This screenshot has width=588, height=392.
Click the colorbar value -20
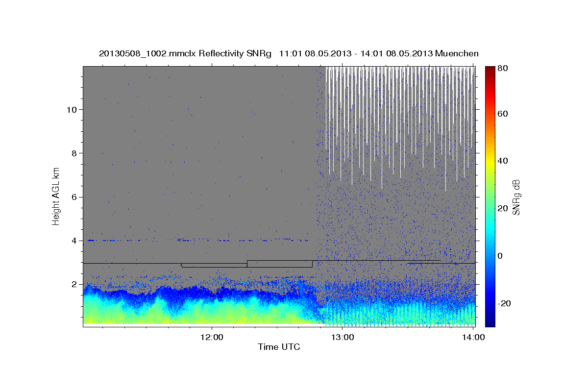[x=504, y=303]
